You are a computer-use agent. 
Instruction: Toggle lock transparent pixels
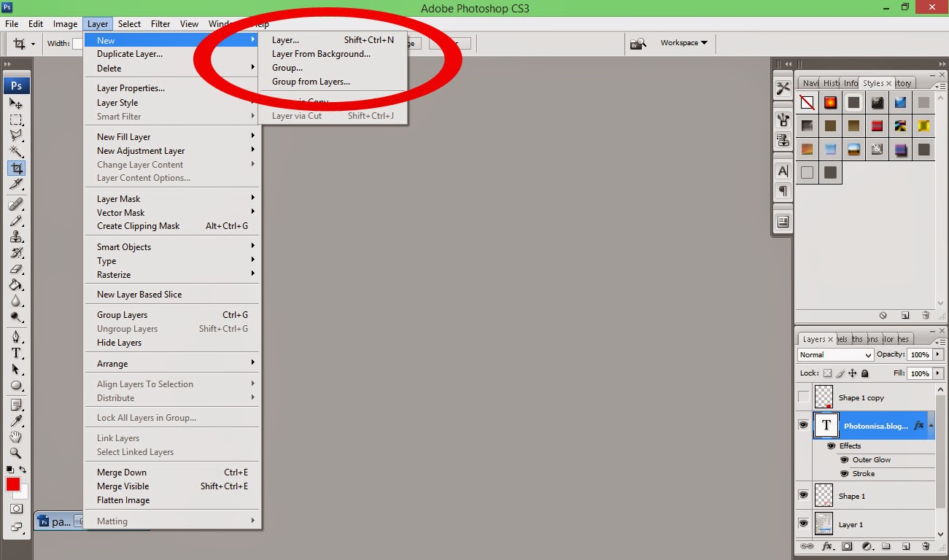tap(827, 373)
